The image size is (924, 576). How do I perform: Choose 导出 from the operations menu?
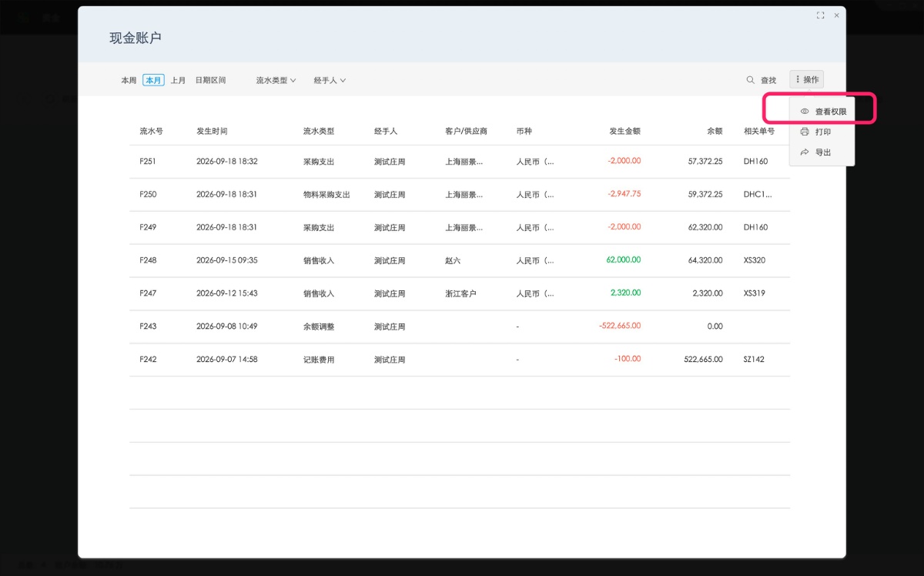click(822, 152)
